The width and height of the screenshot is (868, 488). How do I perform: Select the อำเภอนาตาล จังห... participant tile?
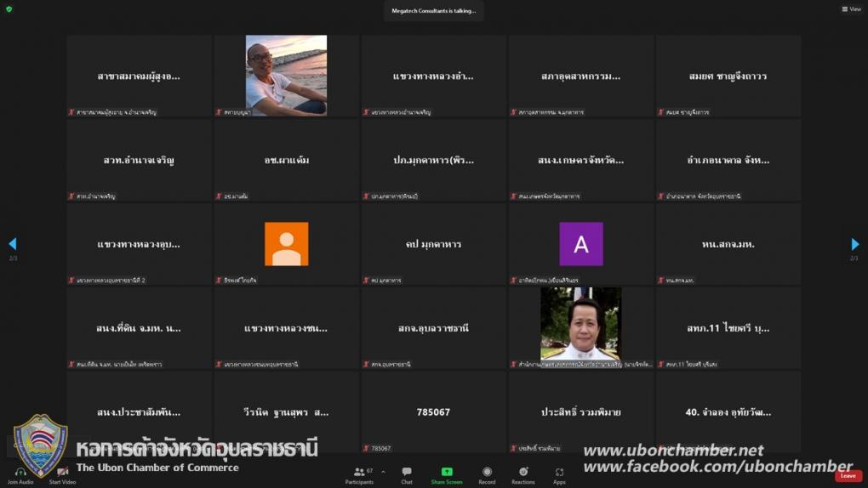pyautogui.click(x=728, y=160)
